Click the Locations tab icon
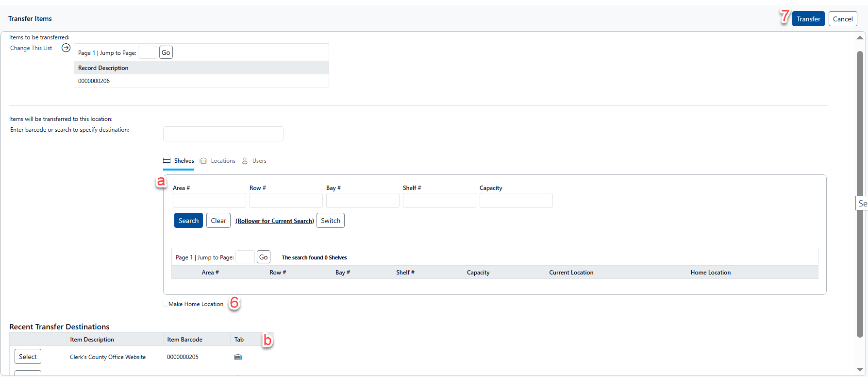Screen dimensions: 868x377 tap(203, 161)
